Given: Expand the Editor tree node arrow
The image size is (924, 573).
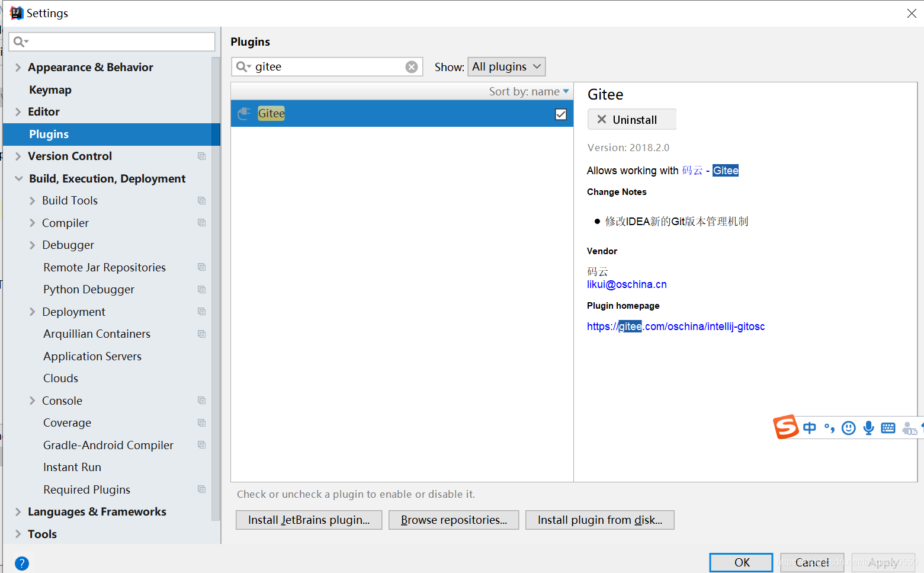Looking at the screenshot, I should [x=18, y=112].
